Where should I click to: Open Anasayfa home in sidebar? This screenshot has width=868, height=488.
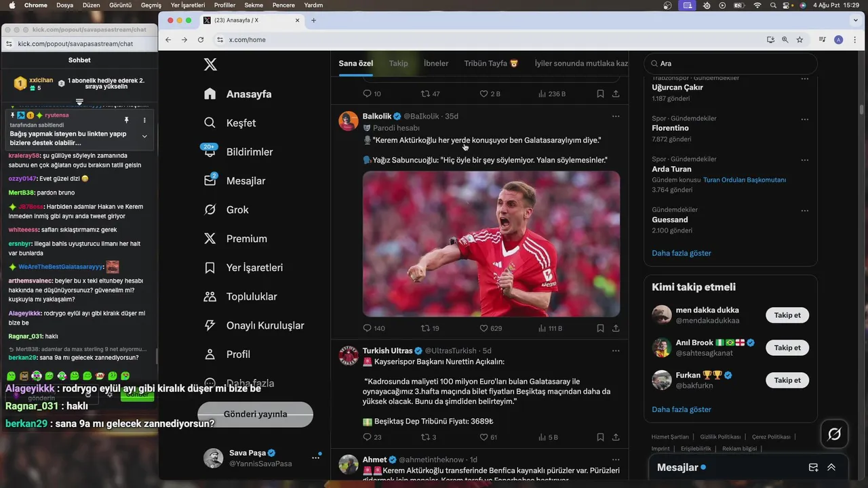point(238,94)
